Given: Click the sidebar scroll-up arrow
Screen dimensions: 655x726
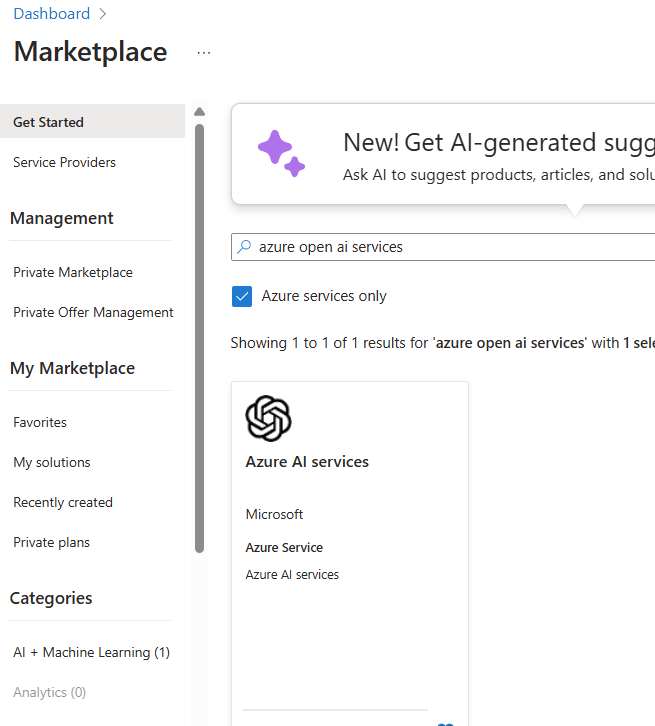Looking at the screenshot, I should pyautogui.click(x=199, y=112).
